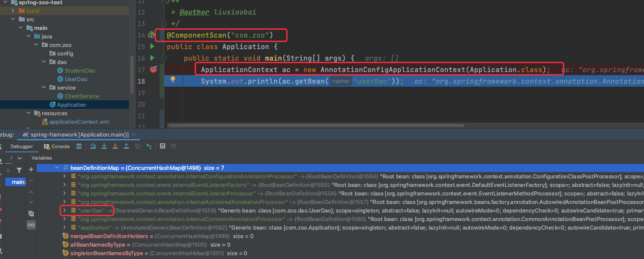Open the Evaluate Expression calculator icon
644x259 pixels.
pos(163,146)
